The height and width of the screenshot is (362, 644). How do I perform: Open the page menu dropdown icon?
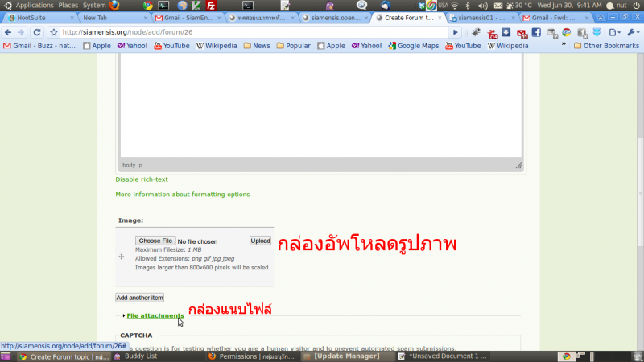[x=616, y=32]
